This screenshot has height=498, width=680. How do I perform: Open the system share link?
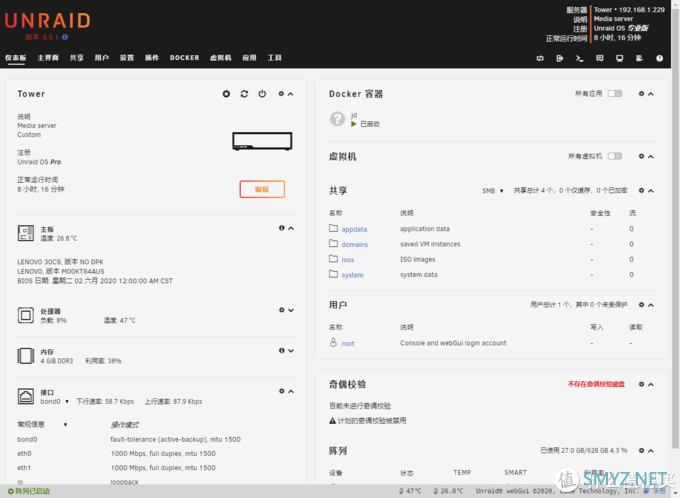tap(353, 275)
